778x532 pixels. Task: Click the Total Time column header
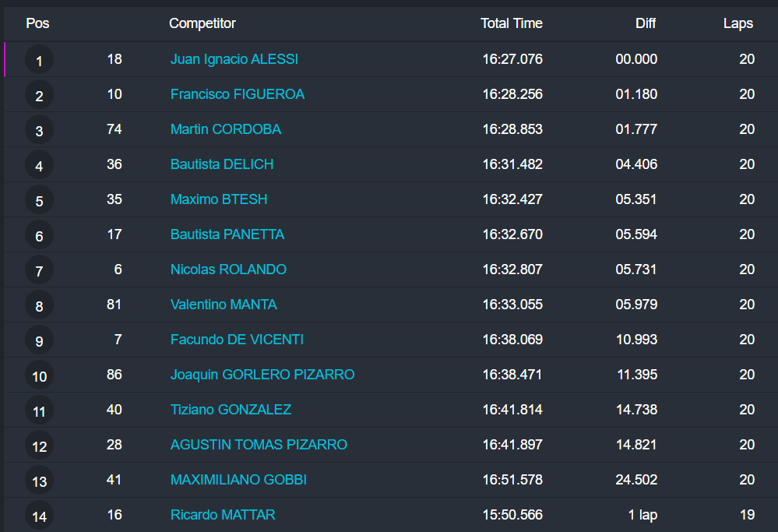[511, 23]
